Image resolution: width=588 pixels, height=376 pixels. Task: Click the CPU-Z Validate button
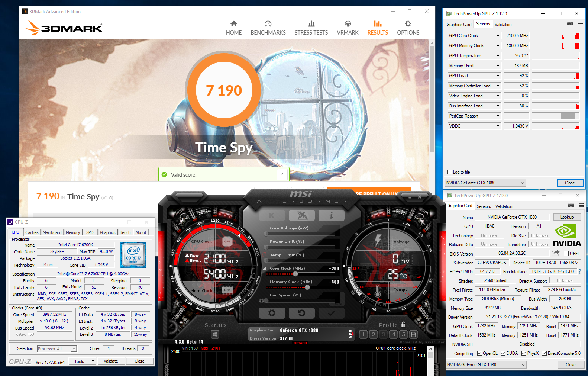coord(111,361)
